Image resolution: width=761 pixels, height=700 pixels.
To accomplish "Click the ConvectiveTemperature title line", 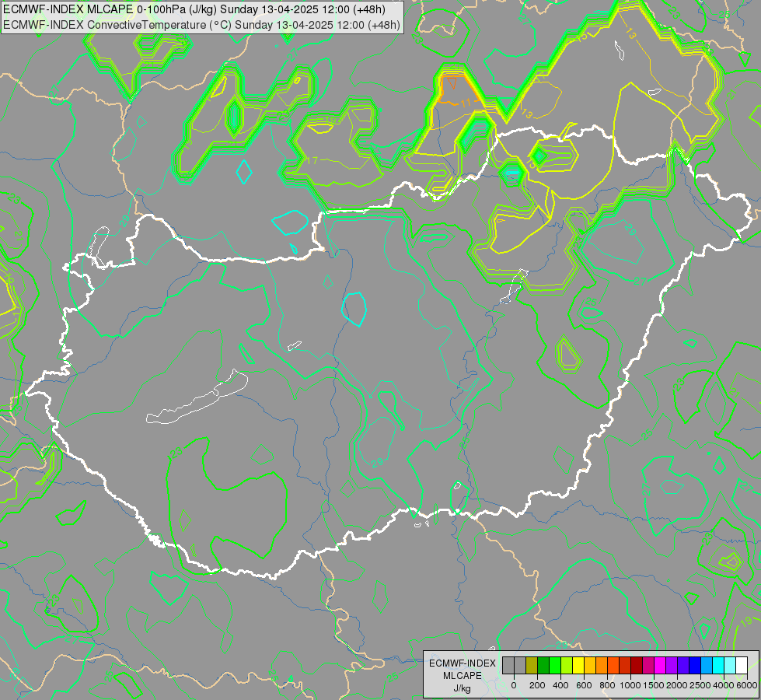I will [202, 25].
